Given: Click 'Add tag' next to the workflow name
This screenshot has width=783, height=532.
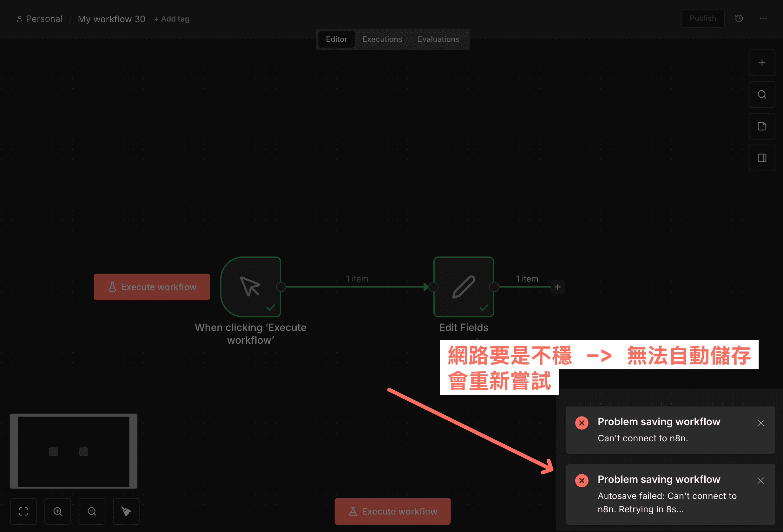Looking at the screenshot, I should (172, 19).
